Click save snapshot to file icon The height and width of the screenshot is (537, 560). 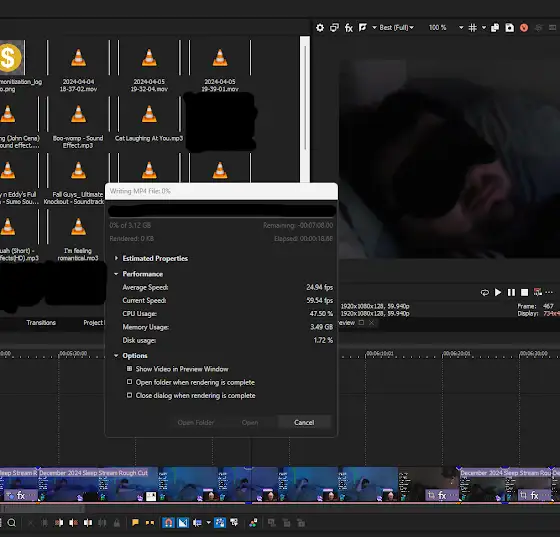[510, 27]
